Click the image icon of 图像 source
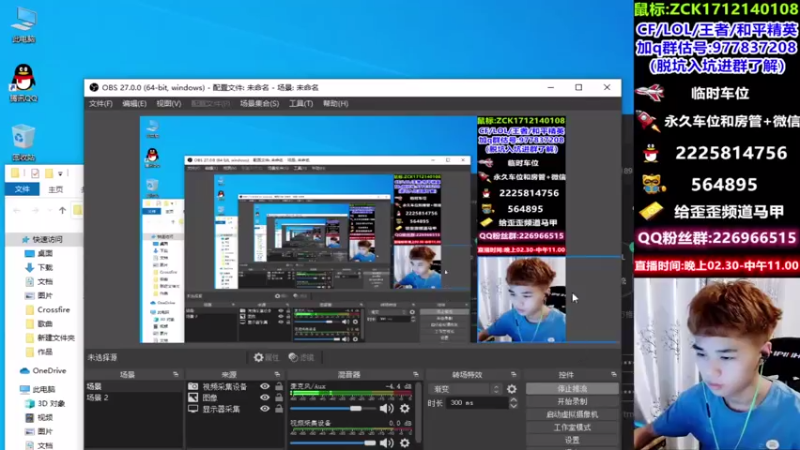Image resolution: width=800 pixels, height=450 pixels. 193,397
